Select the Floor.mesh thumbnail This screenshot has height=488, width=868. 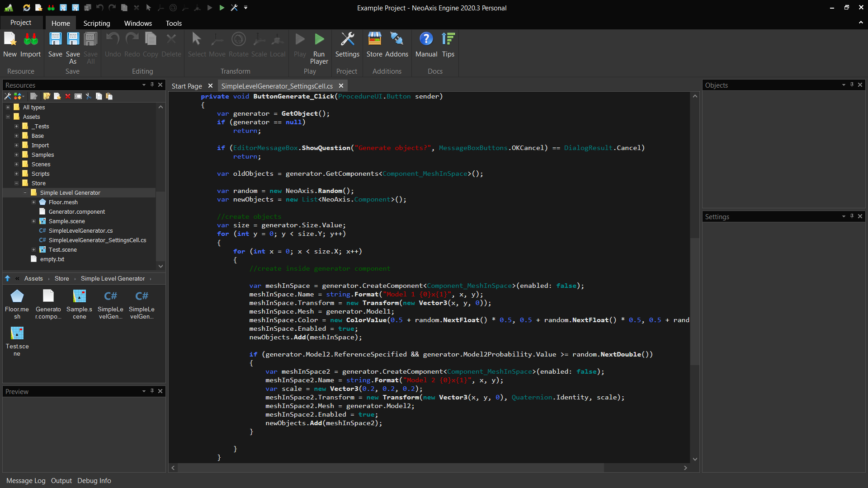pyautogui.click(x=17, y=296)
